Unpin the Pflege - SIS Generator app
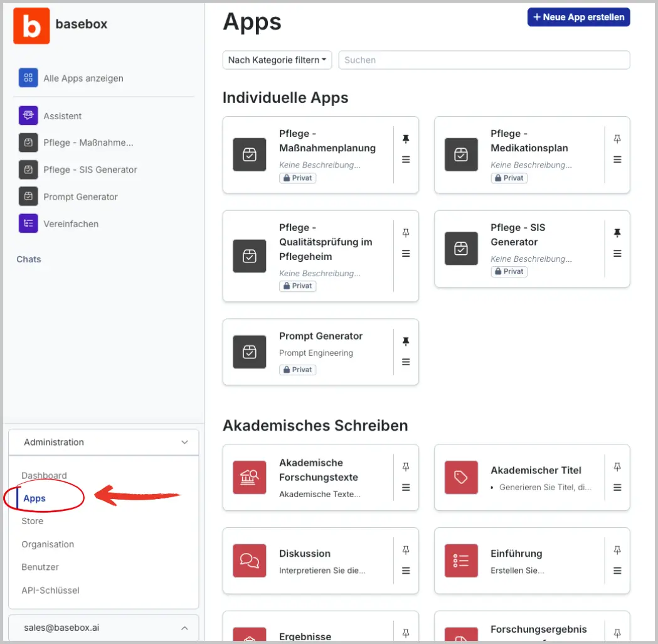The image size is (658, 644). (617, 233)
